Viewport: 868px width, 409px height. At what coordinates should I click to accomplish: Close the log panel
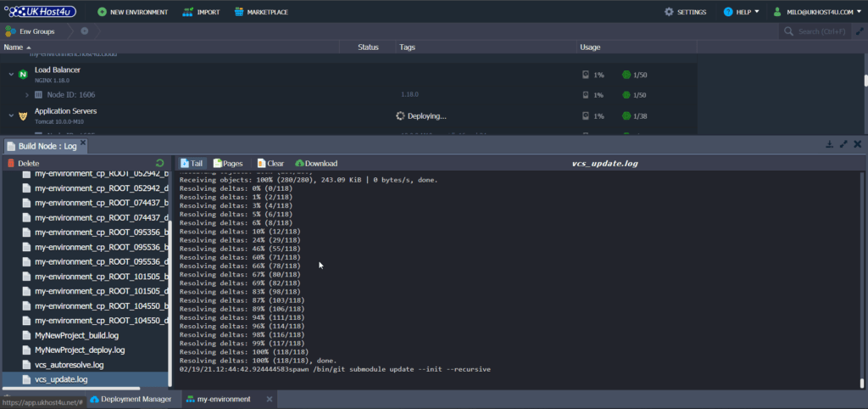click(x=858, y=144)
